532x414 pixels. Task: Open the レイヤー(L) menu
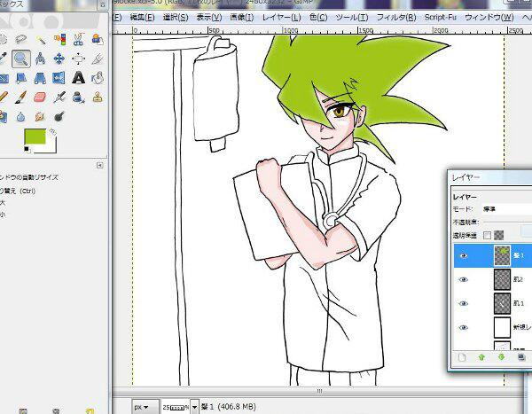pyautogui.click(x=282, y=17)
